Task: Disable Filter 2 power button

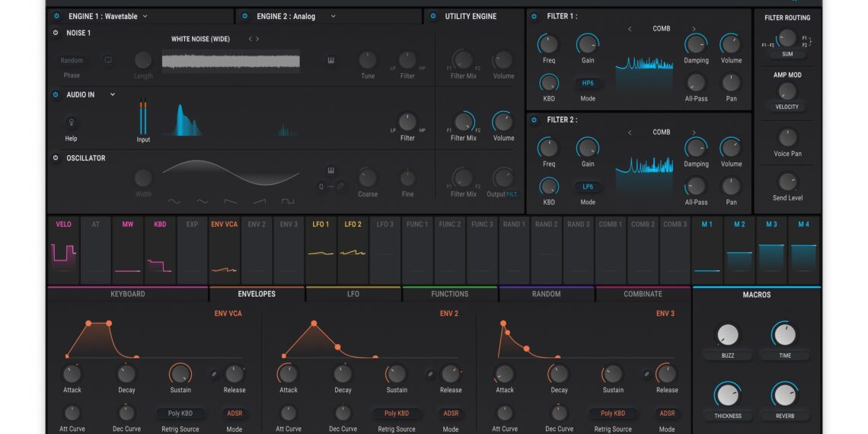Action: pyautogui.click(x=533, y=120)
